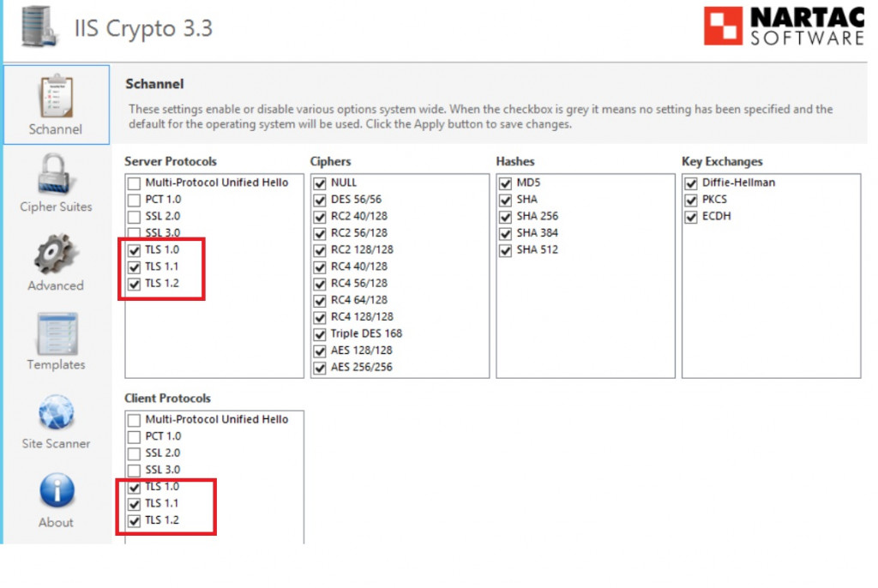878x588 pixels.
Task: Open the Templates icon
Action: point(57,333)
